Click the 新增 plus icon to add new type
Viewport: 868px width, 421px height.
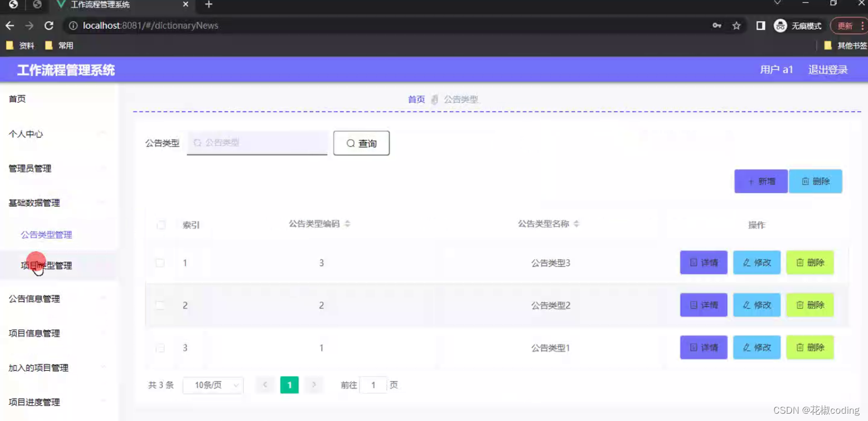[751, 181]
